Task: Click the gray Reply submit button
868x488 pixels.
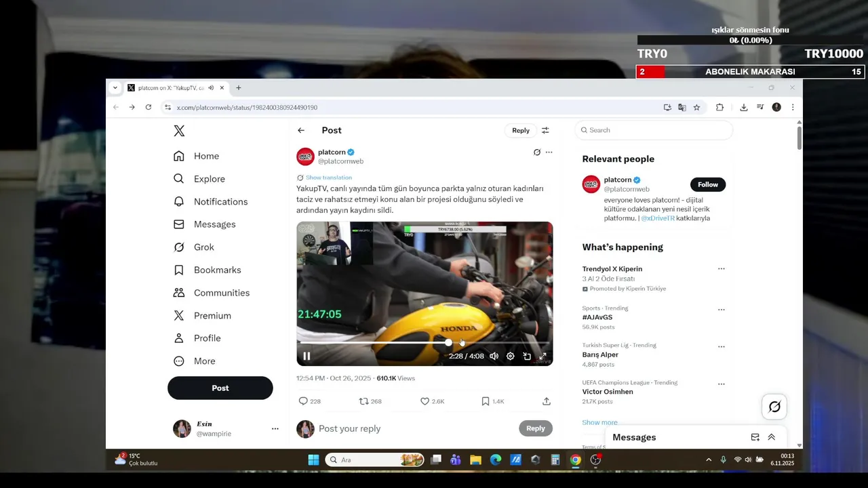Action: click(536, 428)
